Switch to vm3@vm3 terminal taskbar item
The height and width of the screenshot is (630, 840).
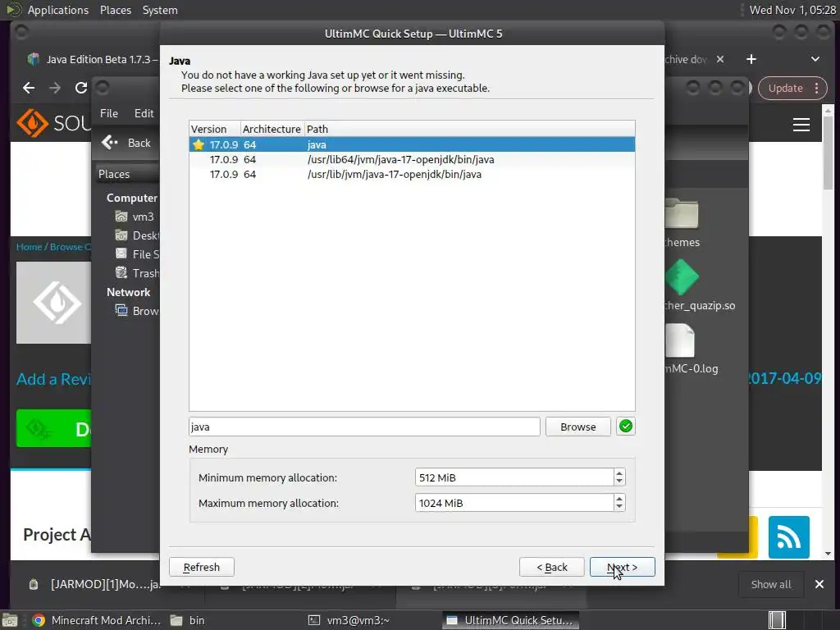point(349,620)
